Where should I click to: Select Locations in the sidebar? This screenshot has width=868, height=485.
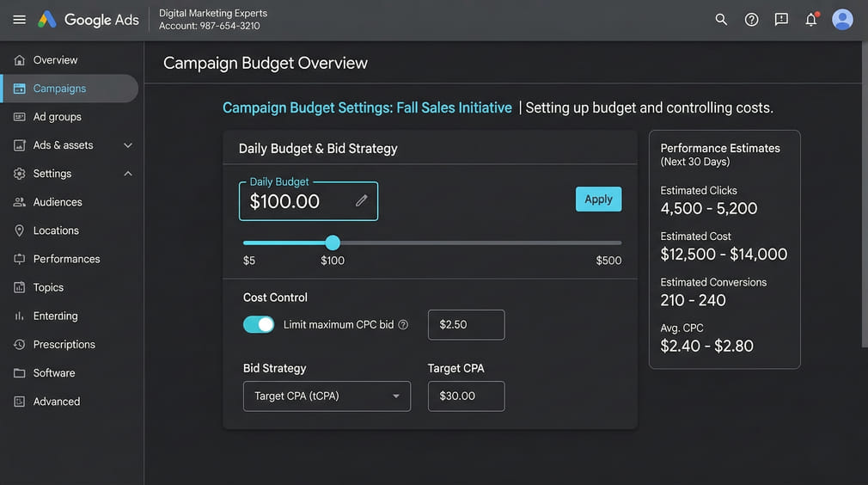pyautogui.click(x=56, y=230)
